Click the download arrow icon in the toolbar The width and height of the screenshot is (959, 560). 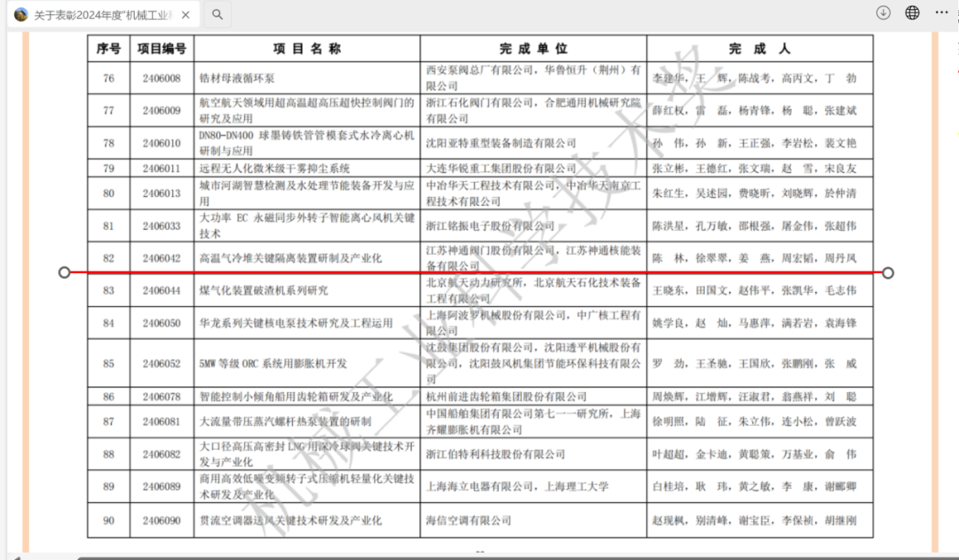884,12
